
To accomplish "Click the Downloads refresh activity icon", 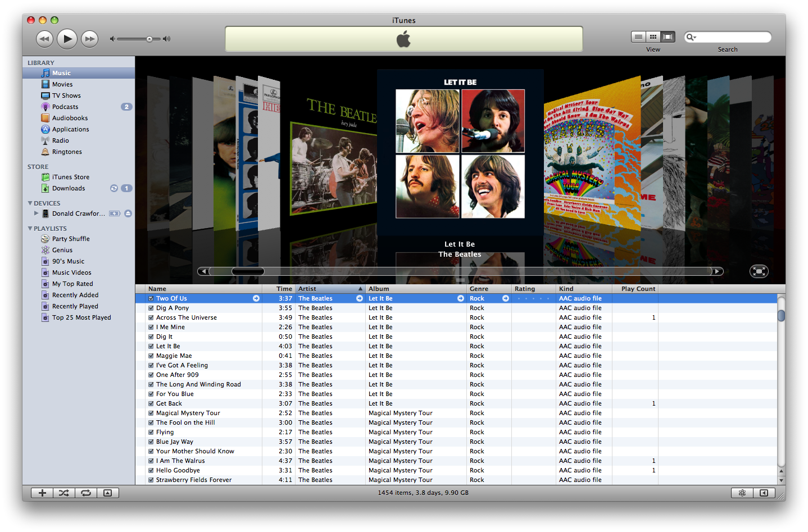I will [x=114, y=188].
